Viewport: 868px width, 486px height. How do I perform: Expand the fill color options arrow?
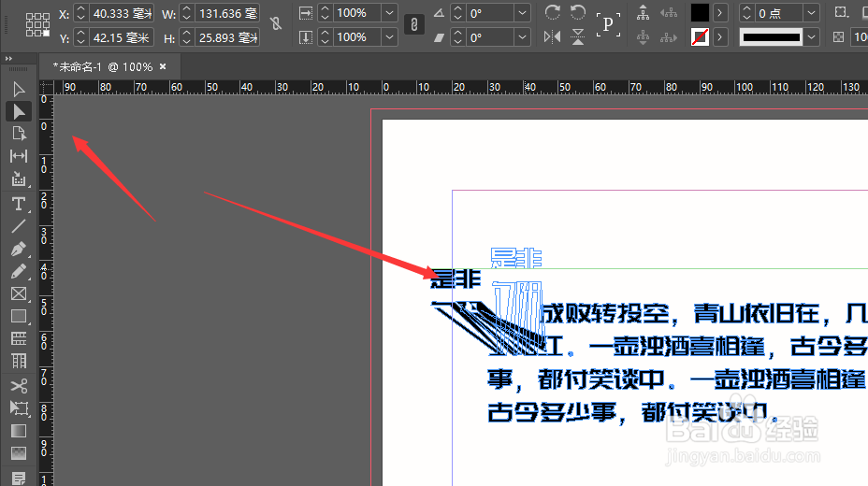tap(719, 13)
